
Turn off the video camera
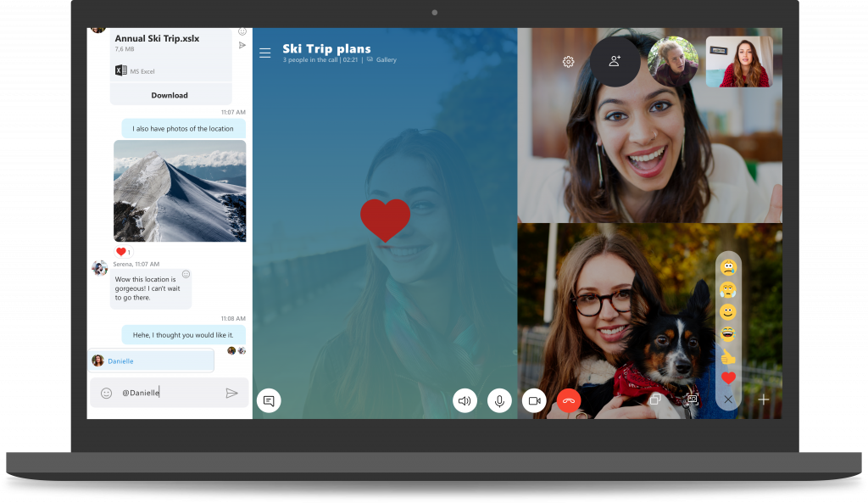click(534, 400)
